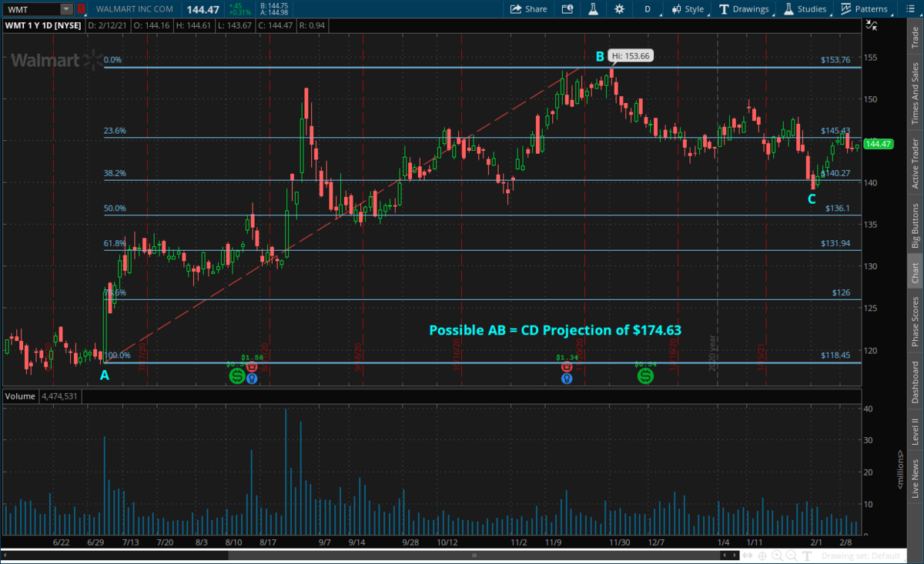The width and height of the screenshot is (924, 564).
Task: Click the 23.6% Fibonacci percentage label
Action: (115, 131)
